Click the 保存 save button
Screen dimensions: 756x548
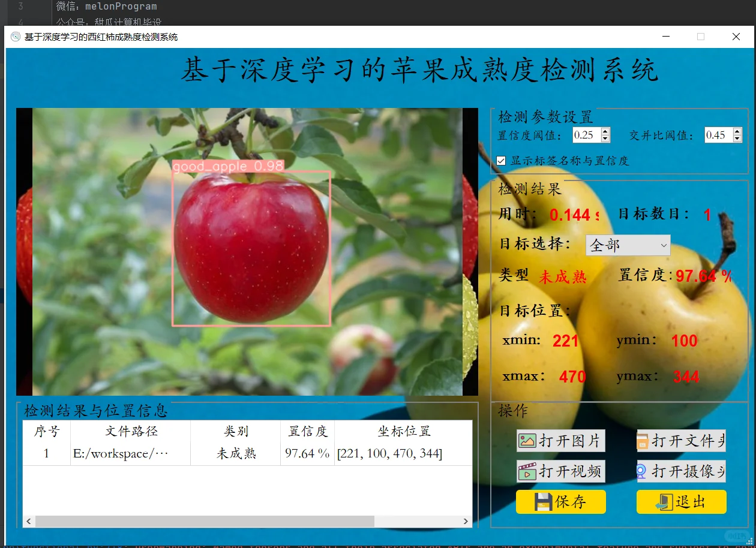pyautogui.click(x=560, y=502)
